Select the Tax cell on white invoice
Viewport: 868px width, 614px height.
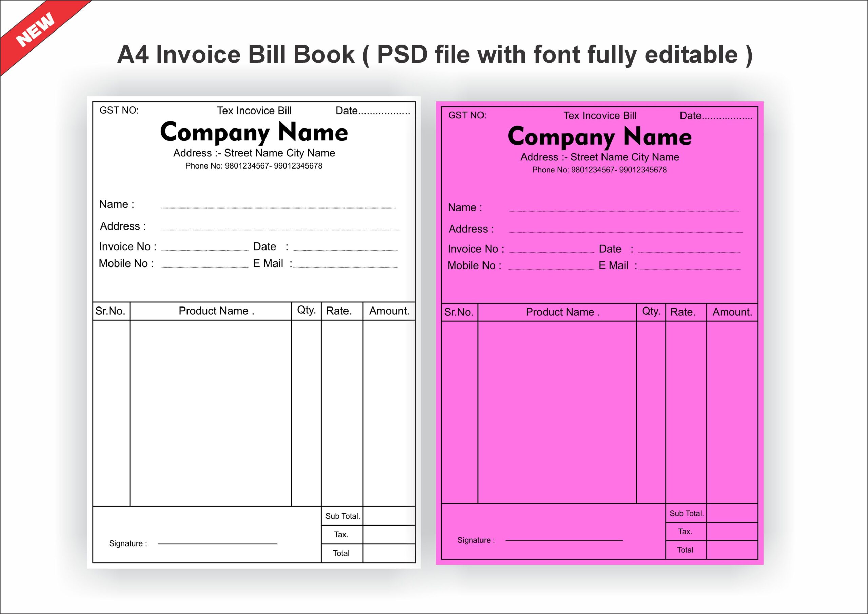point(341,534)
